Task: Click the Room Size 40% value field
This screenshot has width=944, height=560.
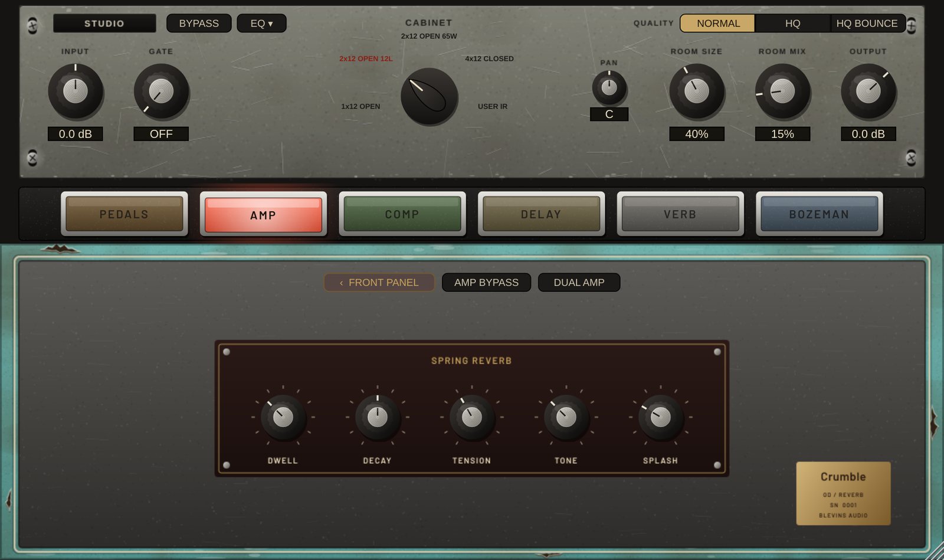Action: point(697,134)
